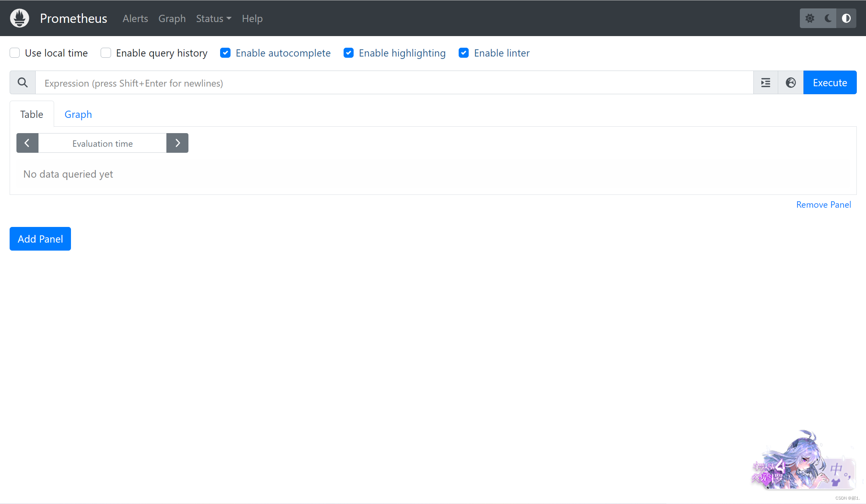
Task: Disable the Enable autocomplete checkbox
Action: coord(225,53)
